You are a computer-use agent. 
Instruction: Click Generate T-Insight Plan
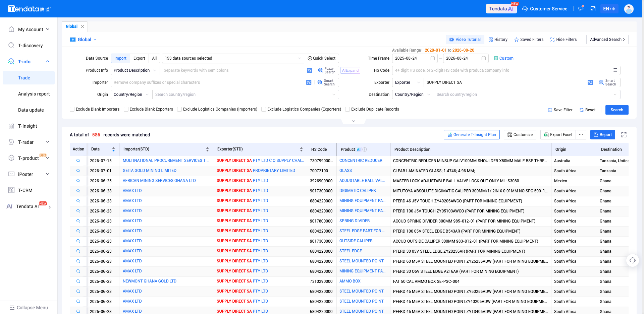472,135
